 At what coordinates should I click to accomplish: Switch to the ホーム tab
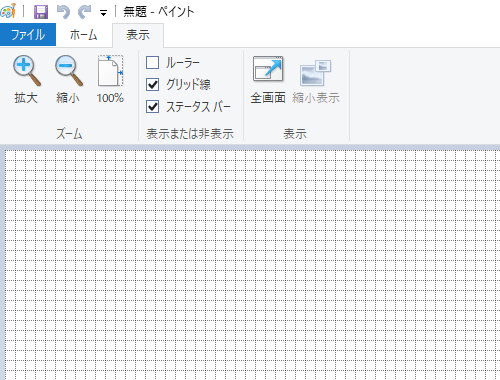click(x=84, y=35)
